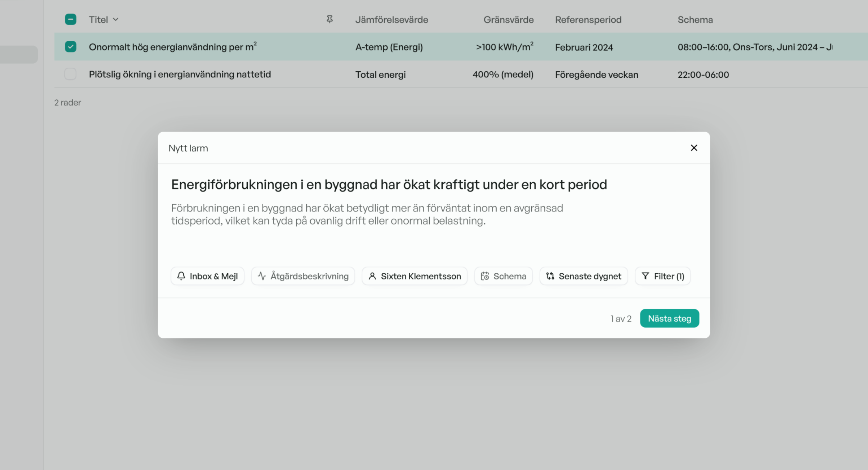868x470 pixels.
Task: Click the pin column icon in header
Action: point(329,19)
